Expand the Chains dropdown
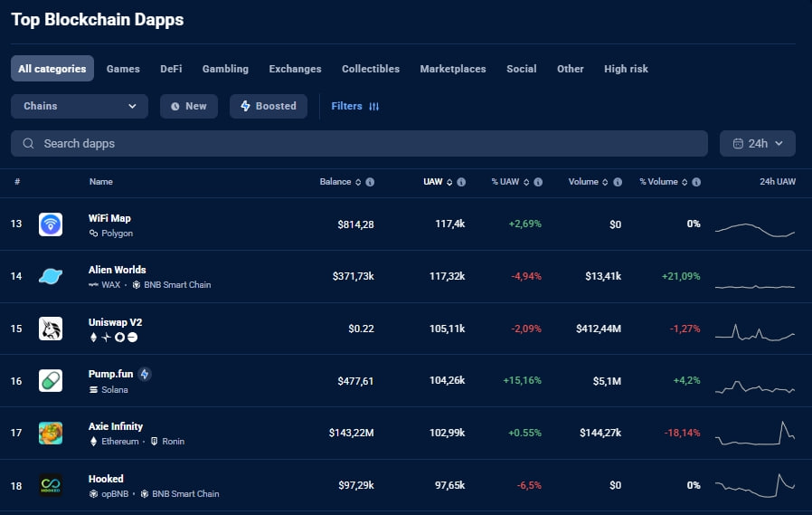 click(x=80, y=106)
